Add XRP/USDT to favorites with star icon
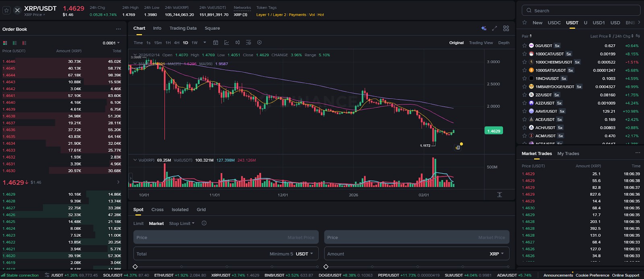The width and height of the screenshot is (644, 279). 6,10
